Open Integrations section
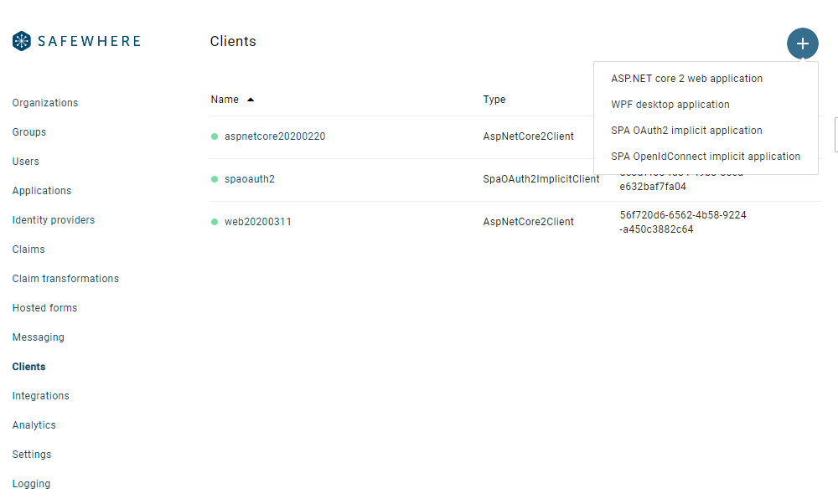 (40, 396)
